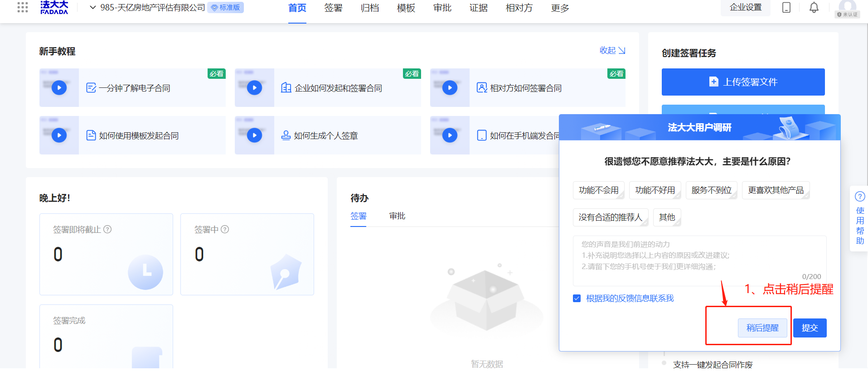Click the 稍后提醒 button
868x371 pixels.
tap(762, 328)
